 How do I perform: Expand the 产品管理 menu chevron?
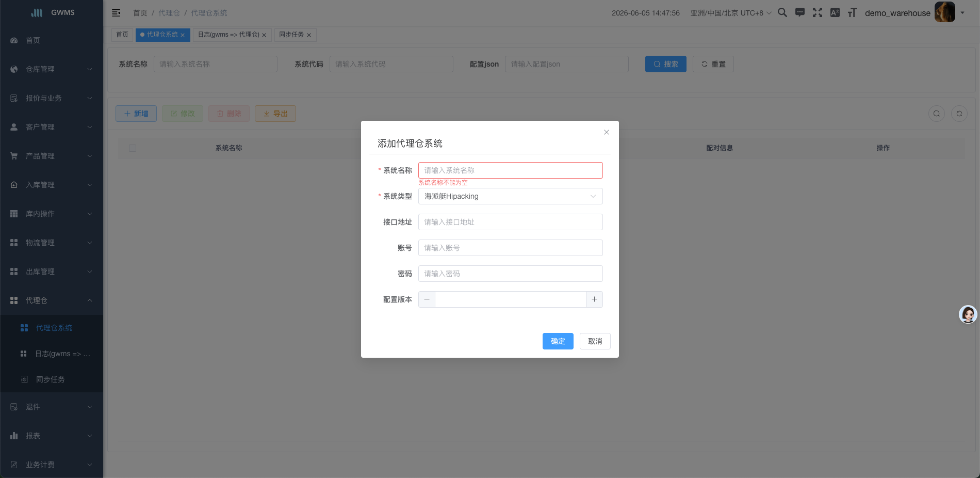point(90,156)
